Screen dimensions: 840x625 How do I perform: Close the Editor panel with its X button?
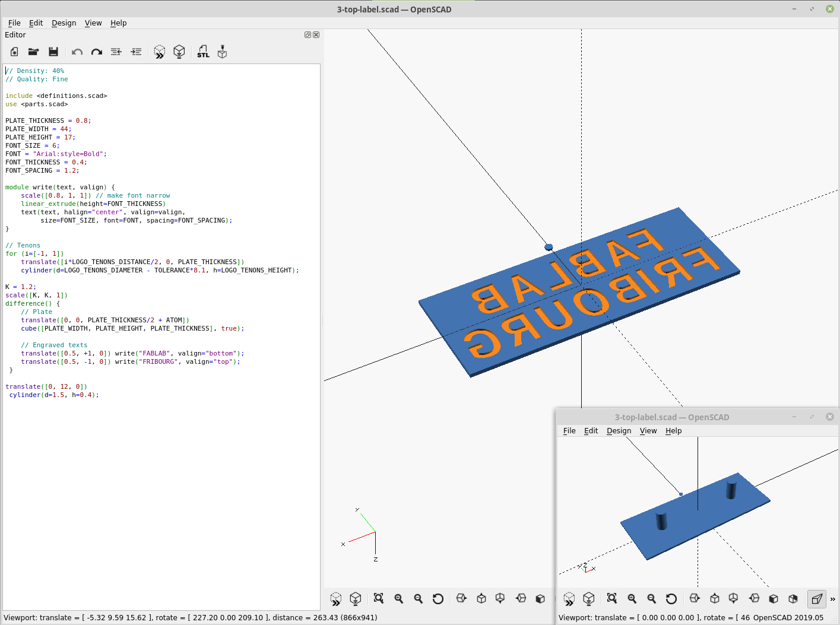(316, 34)
